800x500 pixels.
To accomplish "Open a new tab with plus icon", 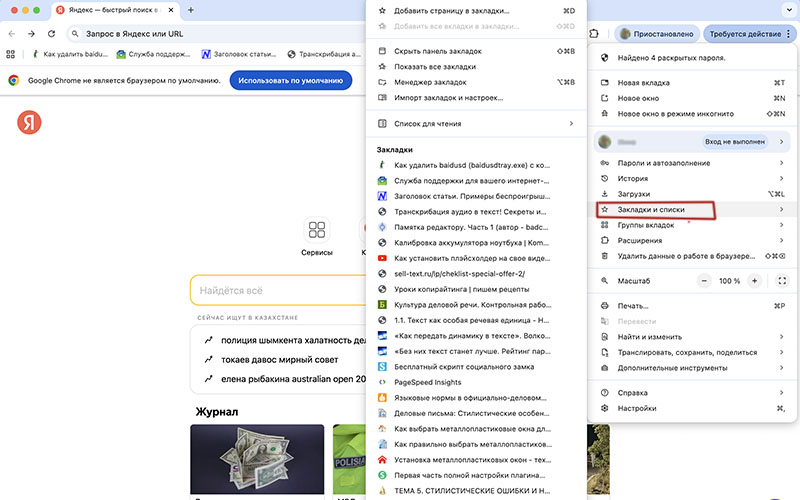I will pos(191,10).
